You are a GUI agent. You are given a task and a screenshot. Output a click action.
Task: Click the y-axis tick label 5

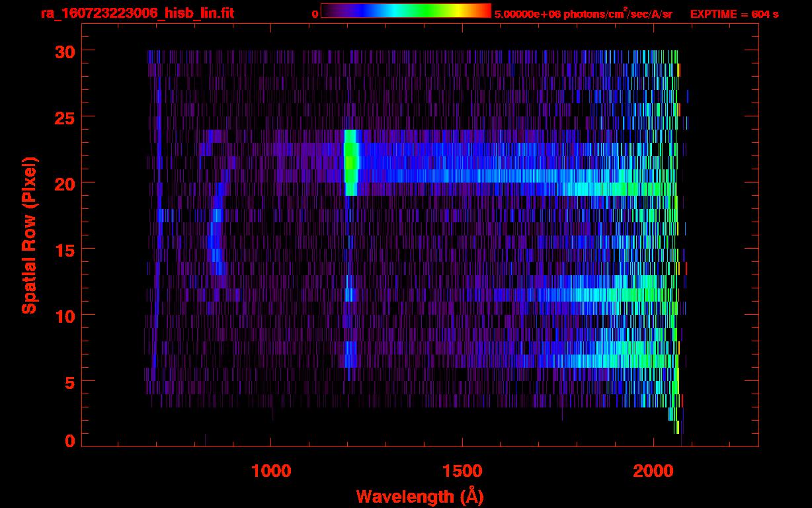71,382
